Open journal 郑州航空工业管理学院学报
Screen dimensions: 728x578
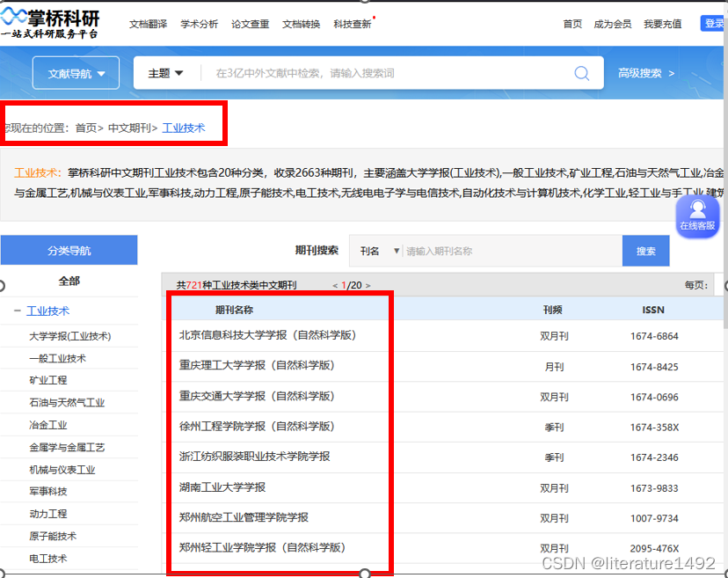click(244, 517)
